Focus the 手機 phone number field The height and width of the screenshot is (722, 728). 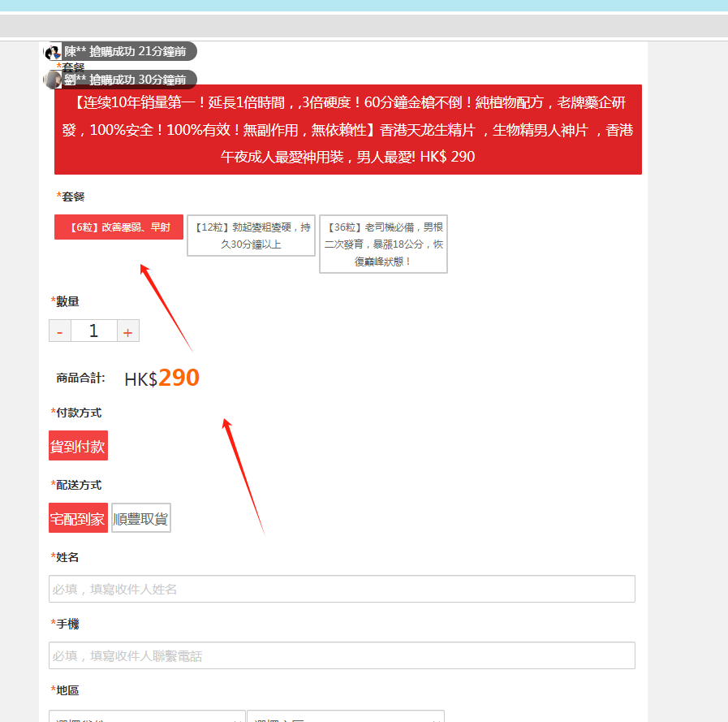(x=342, y=655)
